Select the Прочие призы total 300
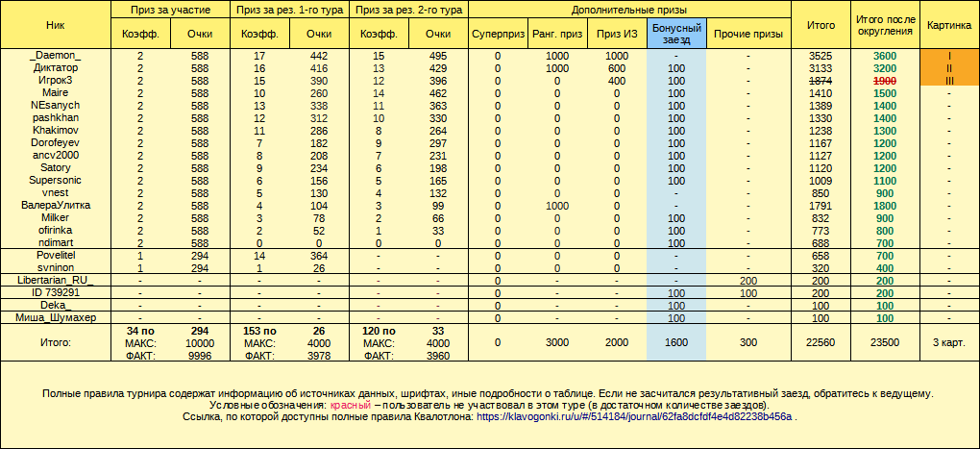 coord(748,342)
